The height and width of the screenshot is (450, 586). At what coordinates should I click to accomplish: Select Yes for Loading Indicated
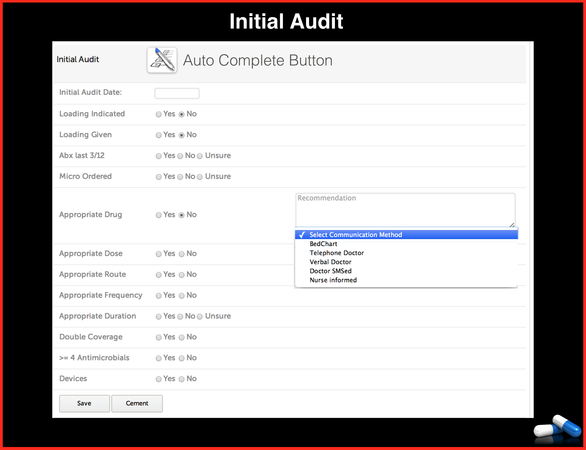click(158, 114)
